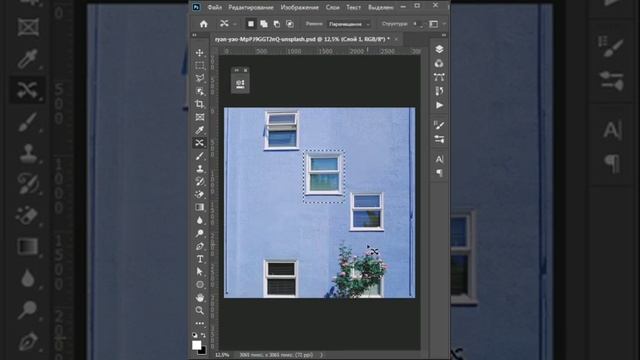Image resolution: width=640 pixels, height=360 pixels.
Task: Open the floating panel's icon button
Action: [240, 84]
